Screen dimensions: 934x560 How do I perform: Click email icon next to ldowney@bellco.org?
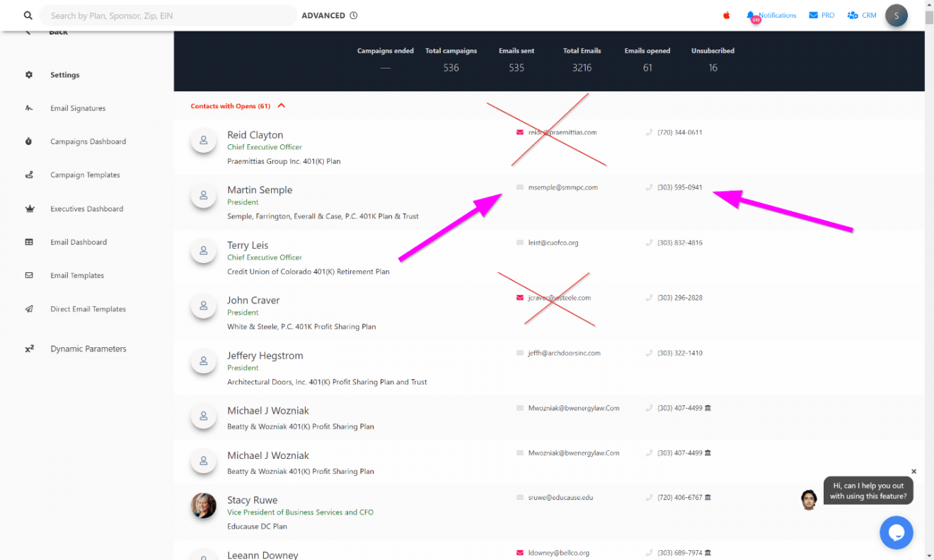520,553
